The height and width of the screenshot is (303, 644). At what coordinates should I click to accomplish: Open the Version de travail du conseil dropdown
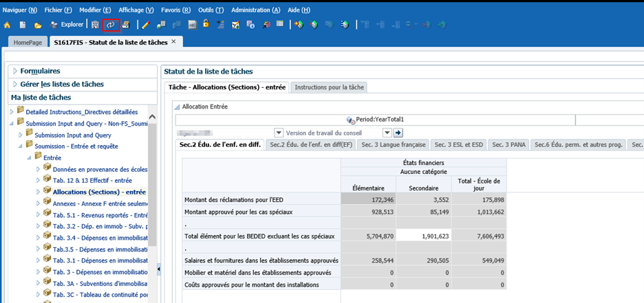click(387, 133)
